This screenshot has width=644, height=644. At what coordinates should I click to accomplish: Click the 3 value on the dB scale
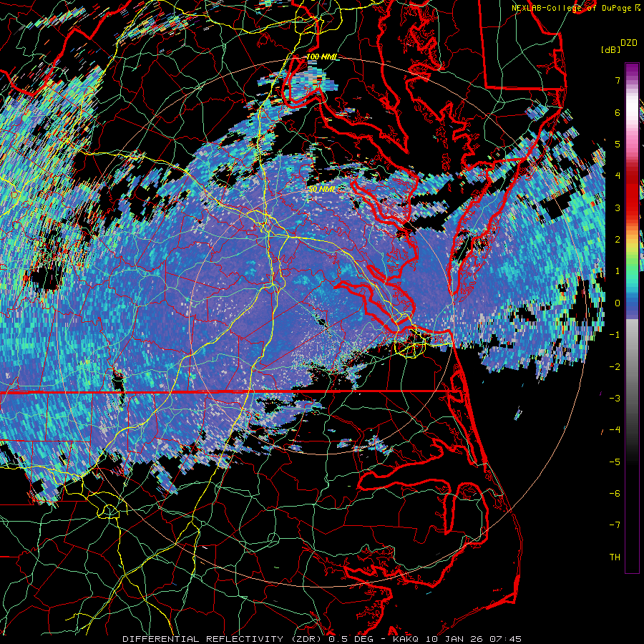[618, 208]
